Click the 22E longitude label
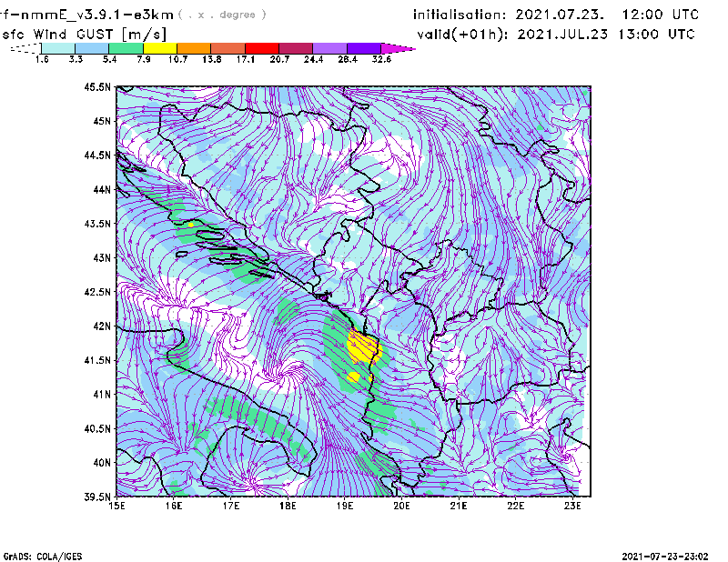This screenshot has height=562, width=728. click(516, 506)
